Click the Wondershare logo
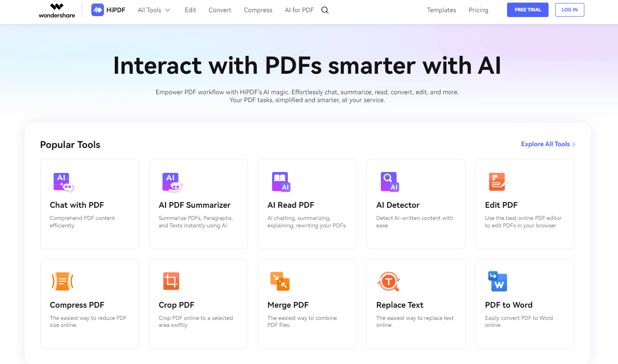618x364 pixels. [57, 10]
